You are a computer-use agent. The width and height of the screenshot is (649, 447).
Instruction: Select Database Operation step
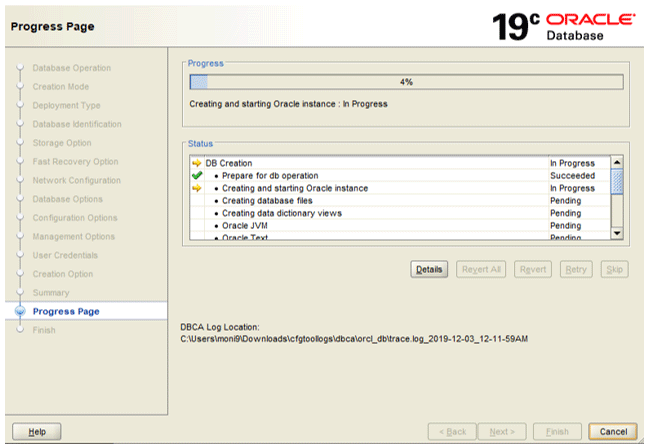[x=72, y=68]
